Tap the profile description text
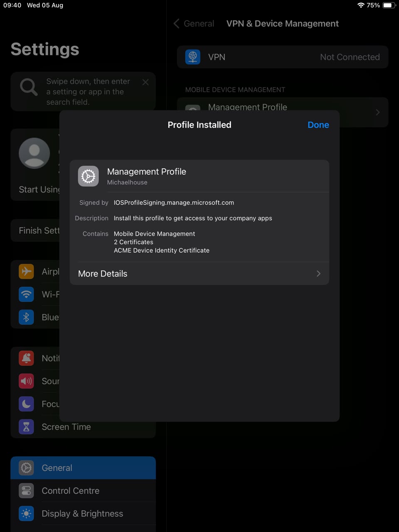This screenshot has height=532, width=399. tap(193, 218)
